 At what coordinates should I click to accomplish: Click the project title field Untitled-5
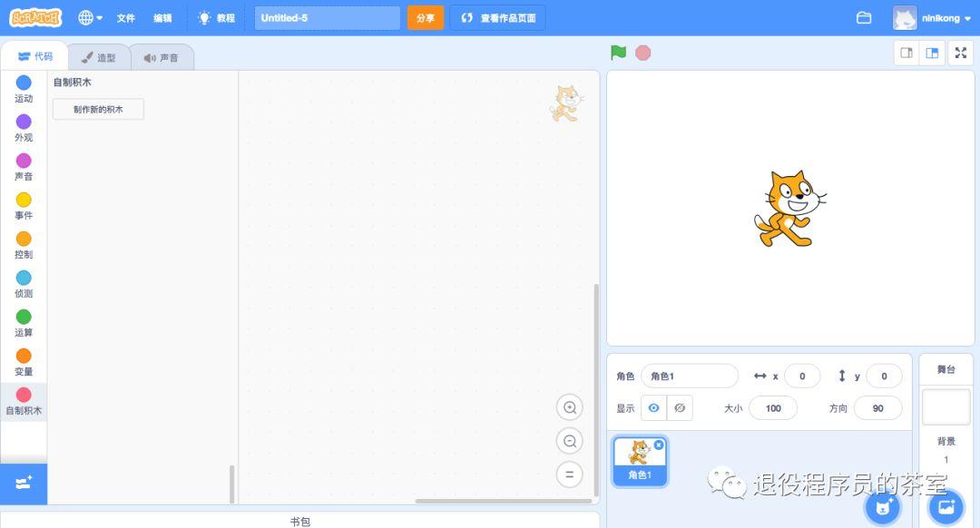point(327,18)
